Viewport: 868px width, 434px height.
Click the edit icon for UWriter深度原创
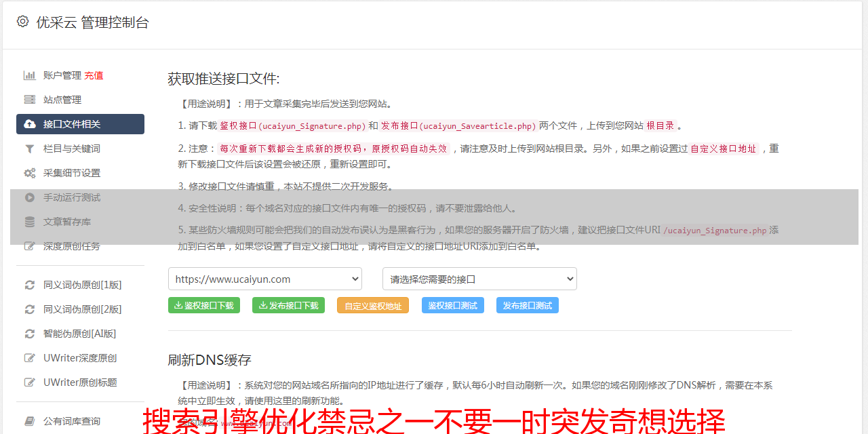click(30, 358)
